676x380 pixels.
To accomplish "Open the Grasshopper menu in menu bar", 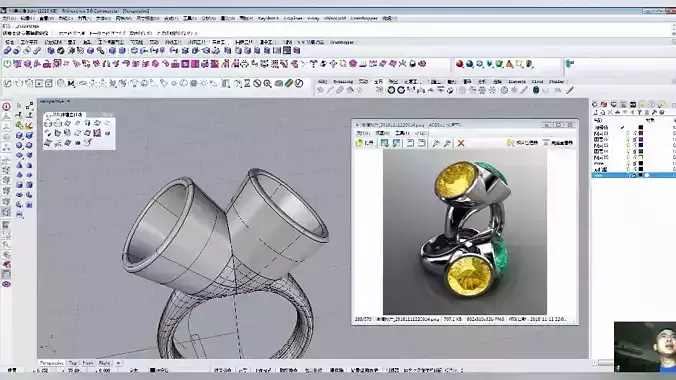I will (364, 19).
